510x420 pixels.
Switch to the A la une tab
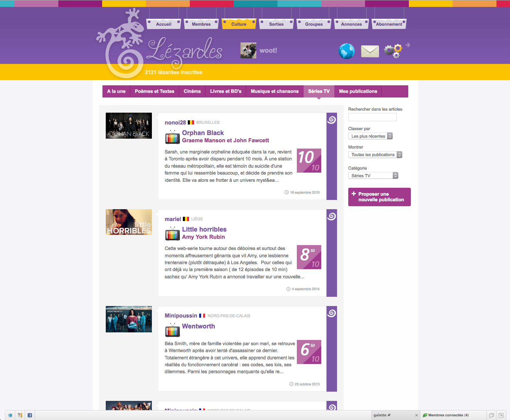(x=116, y=91)
